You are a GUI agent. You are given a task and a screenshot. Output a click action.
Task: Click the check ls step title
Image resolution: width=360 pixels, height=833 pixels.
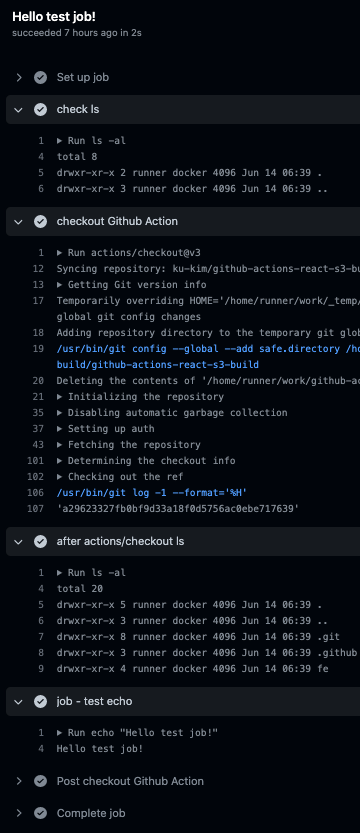tap(78, 109)
